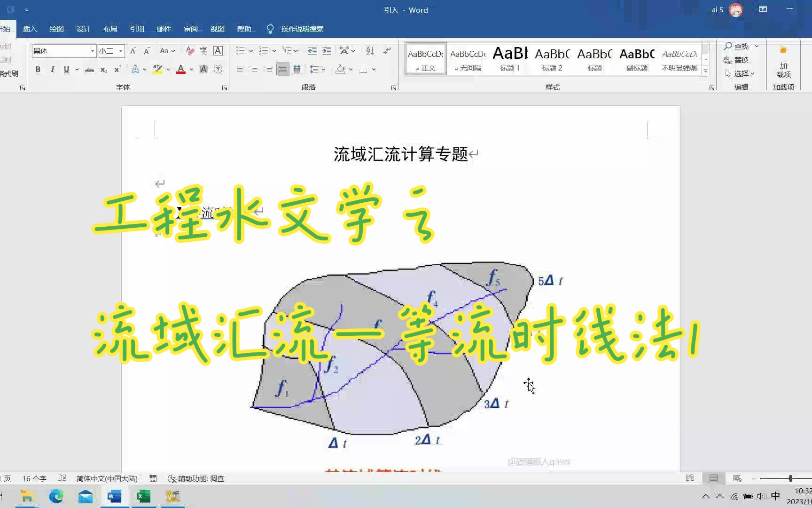Apply subscript formatting
Screen dimensions: 812x508
tap(103, 70)
